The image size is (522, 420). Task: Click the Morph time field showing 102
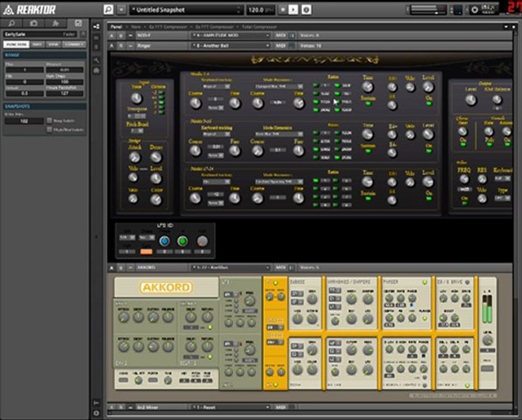(x=24, y=121)
